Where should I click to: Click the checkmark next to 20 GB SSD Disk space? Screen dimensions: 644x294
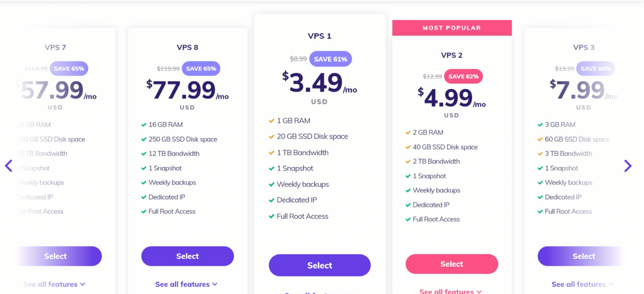272,136
